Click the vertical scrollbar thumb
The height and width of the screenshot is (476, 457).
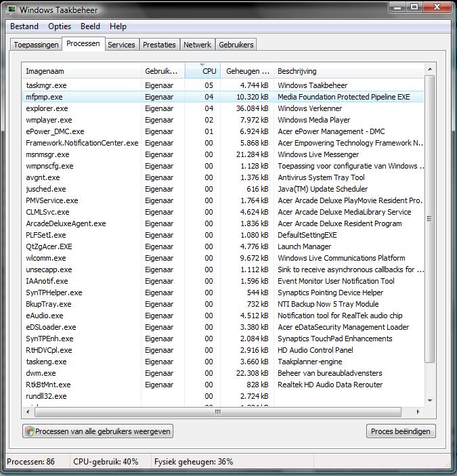[x=430, y=219]
